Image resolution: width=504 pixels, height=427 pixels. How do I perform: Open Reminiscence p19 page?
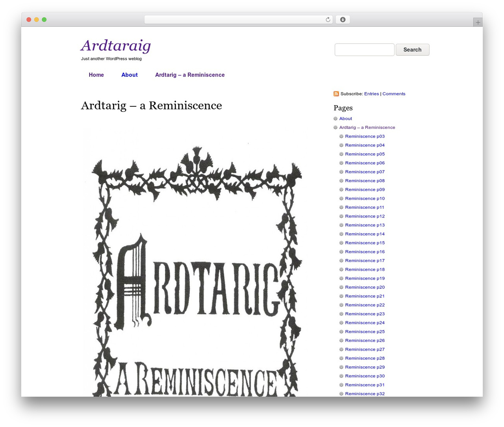coord(365,278)
